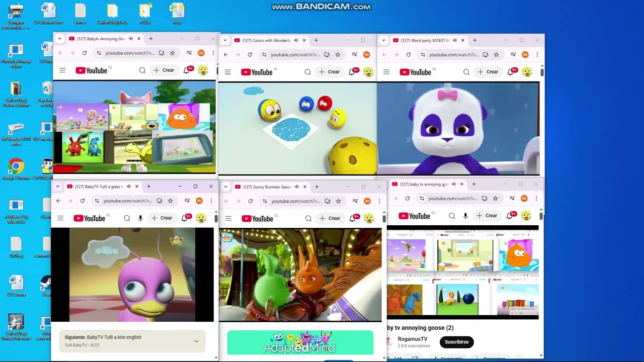This screenshot has width=644, height=362.
Task: Open notifications bell in Colors with Wonderballs window
Action: 352,72
